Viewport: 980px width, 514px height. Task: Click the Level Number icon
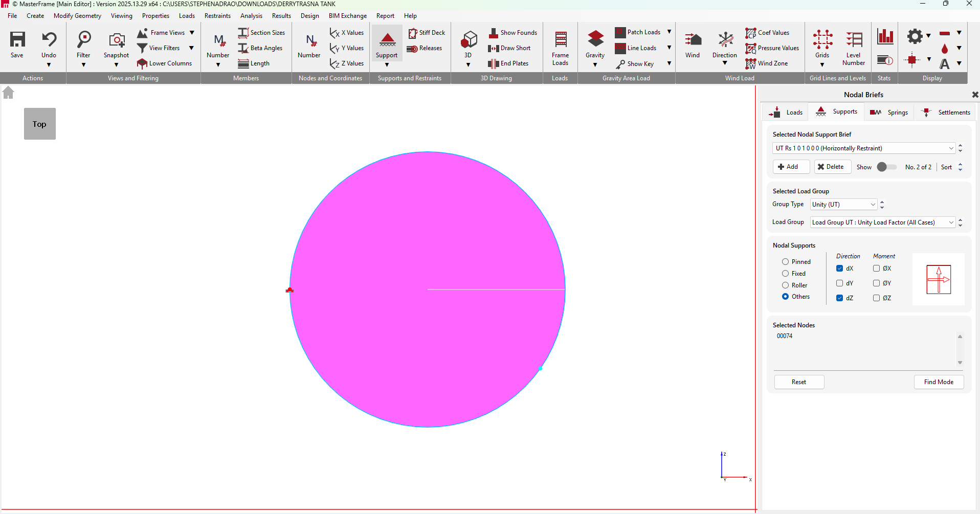854,40
